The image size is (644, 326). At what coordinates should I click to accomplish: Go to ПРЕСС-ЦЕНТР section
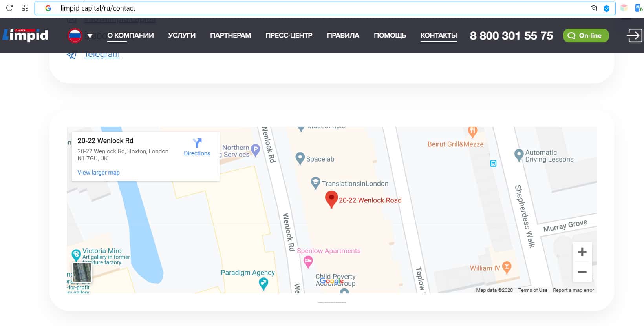(289, 35)
